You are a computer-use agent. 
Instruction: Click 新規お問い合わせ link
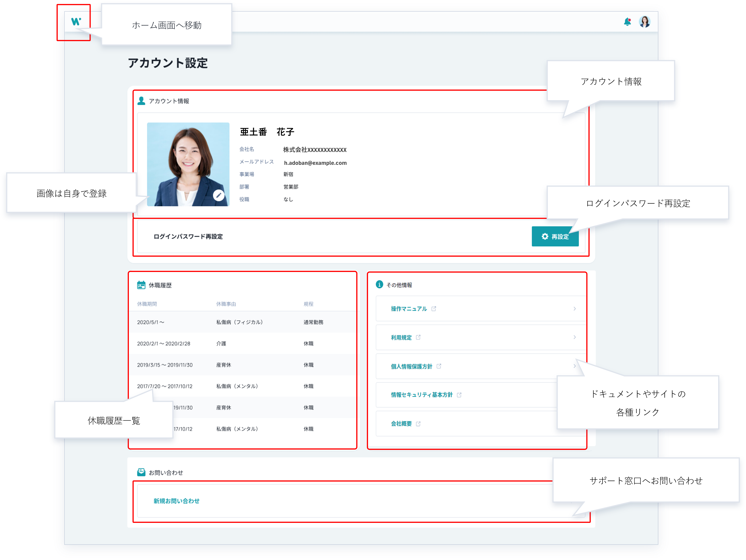tap(176, 501)
